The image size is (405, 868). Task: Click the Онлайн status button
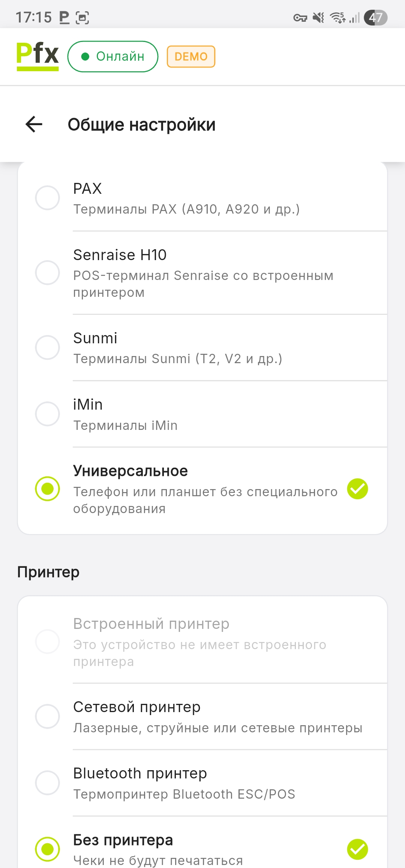113,57
